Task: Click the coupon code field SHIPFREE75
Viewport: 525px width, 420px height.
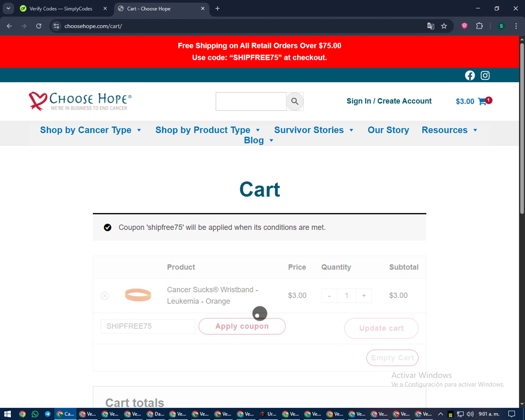Action: [x=148, y=326]
